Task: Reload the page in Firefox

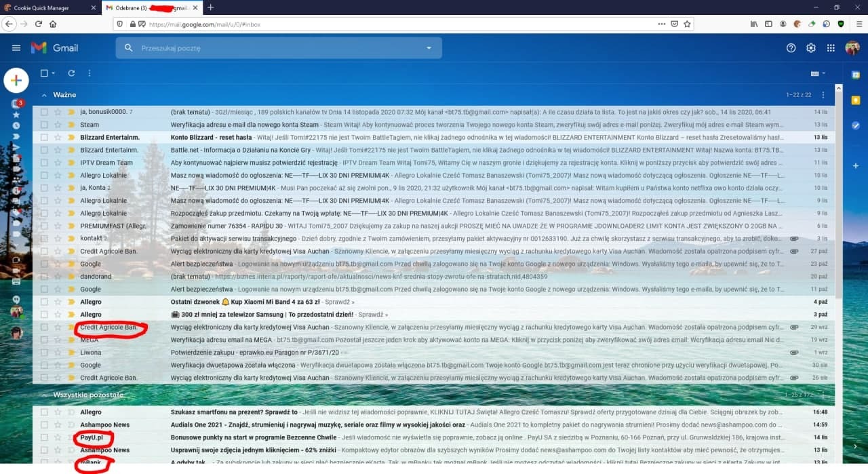Action: [x=38, y=24]
